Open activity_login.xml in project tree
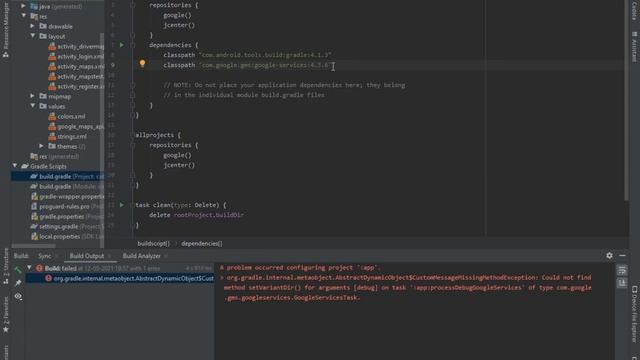Screen dimensions: 640x360 [x=76, y=56]
